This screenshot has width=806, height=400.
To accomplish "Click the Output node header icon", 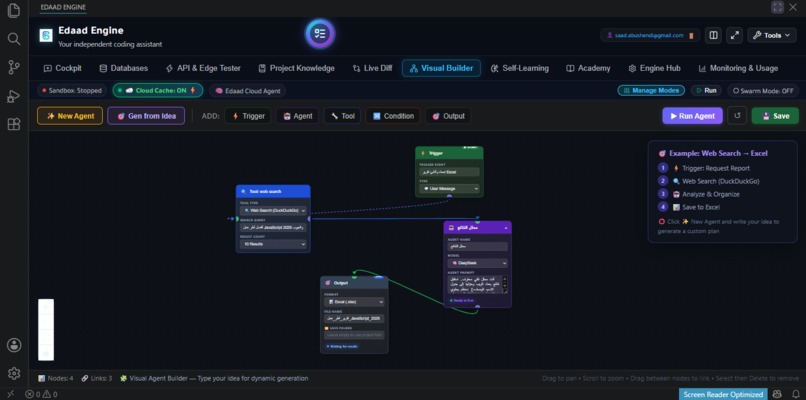I will tap(328, 283).
